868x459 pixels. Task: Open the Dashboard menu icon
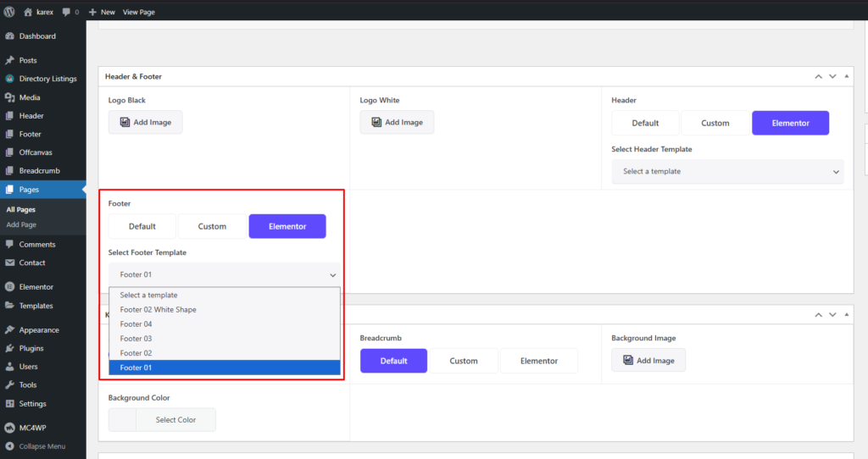pyautogui.click(x=9, y=36)
